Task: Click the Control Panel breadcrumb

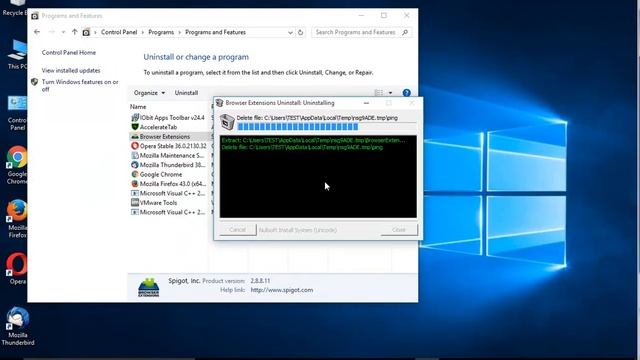Action: click(119, 32)
